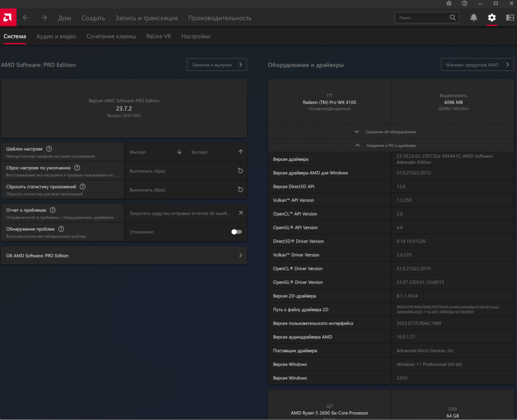Open Запись и трансляция menu
The width and height of the screenshot is (517, 420).
click(146, 18)
